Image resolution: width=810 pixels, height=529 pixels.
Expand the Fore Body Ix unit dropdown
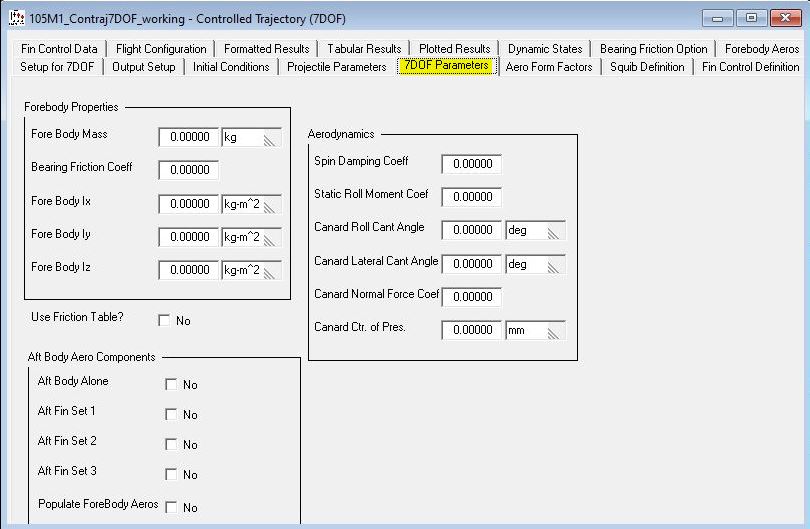[x=251, y=204]
